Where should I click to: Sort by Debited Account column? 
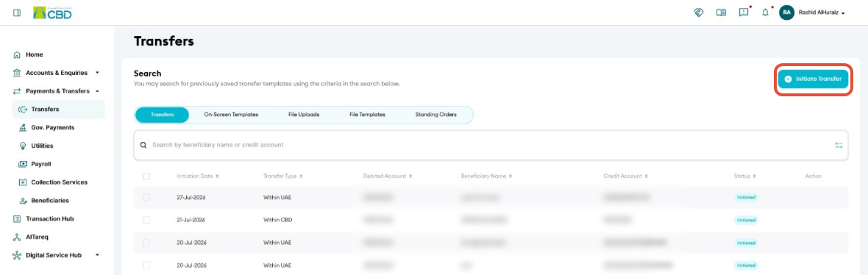click(x=388, y=176)
